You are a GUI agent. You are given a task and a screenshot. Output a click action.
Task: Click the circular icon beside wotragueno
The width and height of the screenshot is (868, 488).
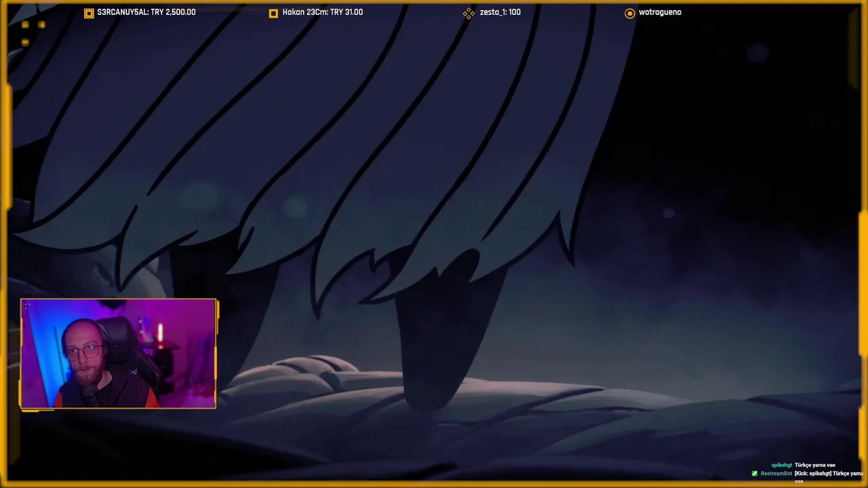[630, 13]
